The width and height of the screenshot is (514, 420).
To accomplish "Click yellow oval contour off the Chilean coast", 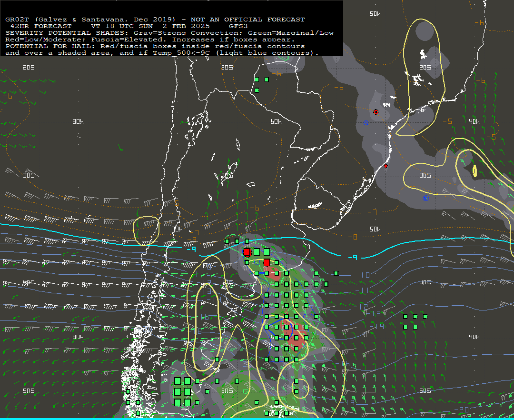I will click(x=146, y=231).
